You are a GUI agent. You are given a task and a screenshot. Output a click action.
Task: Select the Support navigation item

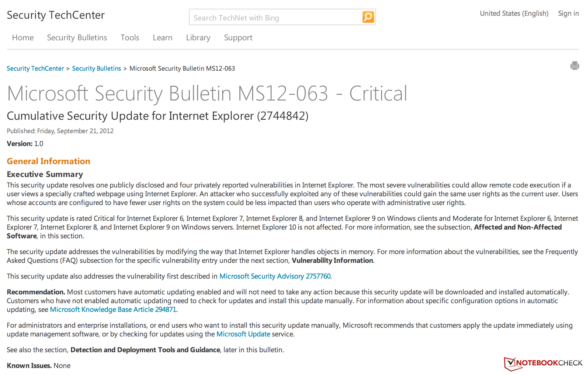point(238,37)
